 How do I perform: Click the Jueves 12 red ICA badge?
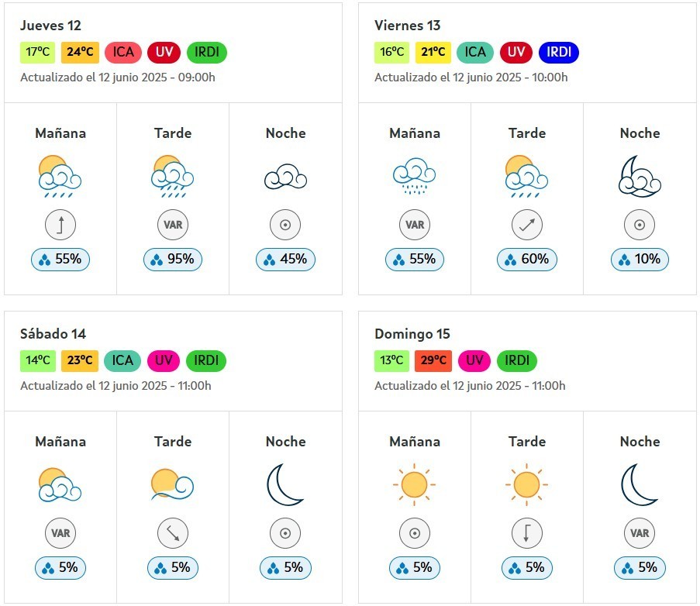[123, 52]
